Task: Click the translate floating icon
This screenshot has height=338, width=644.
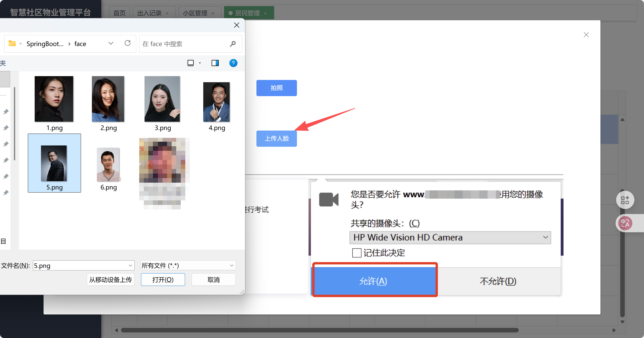Action: (x=625, y=223)
